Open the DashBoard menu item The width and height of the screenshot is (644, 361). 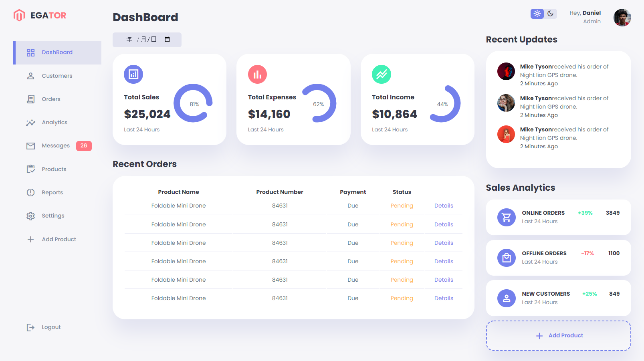pyautogui.click(x=57, y=52)
